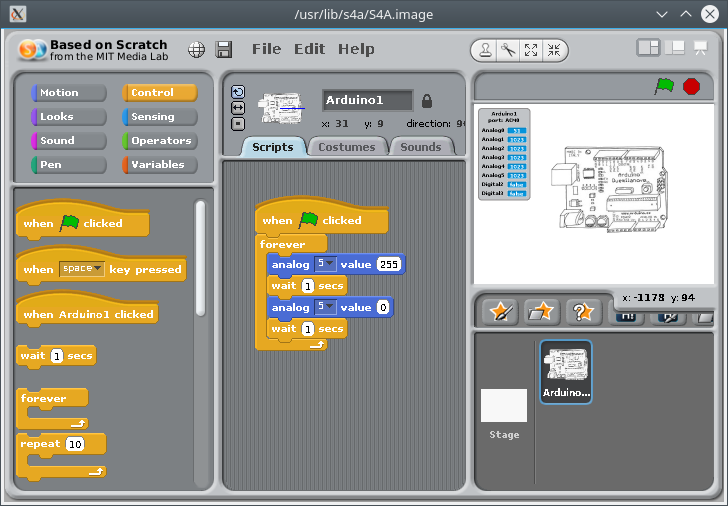The width and height of the screenshot is (728, 506).
Task: Click the Arduino1 sprite name field
Action: point(367,100)
